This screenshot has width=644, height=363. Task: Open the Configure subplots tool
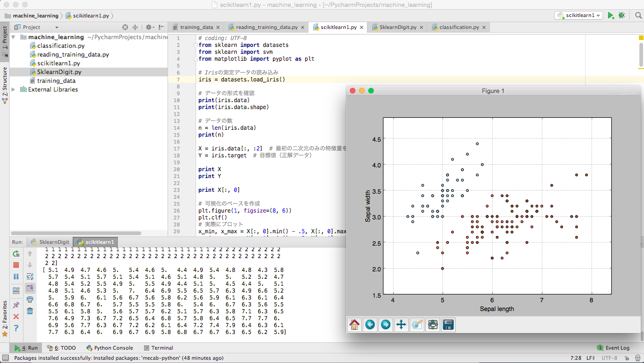pos(433,325)
